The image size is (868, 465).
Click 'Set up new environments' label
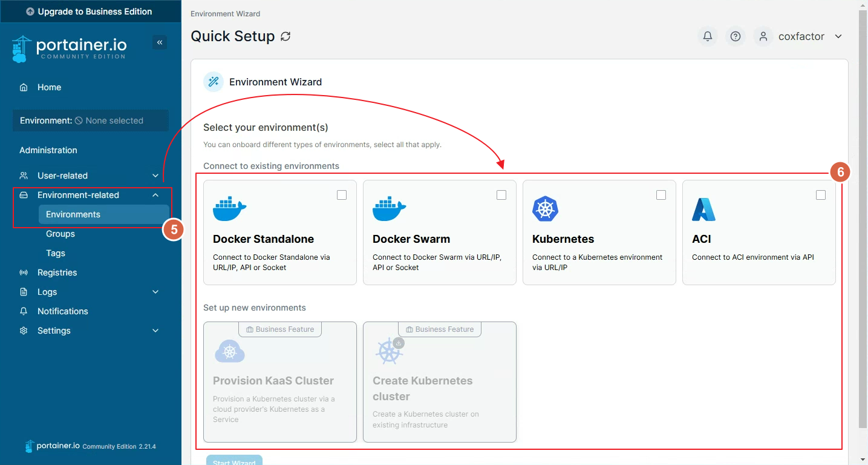coord(255,308)
